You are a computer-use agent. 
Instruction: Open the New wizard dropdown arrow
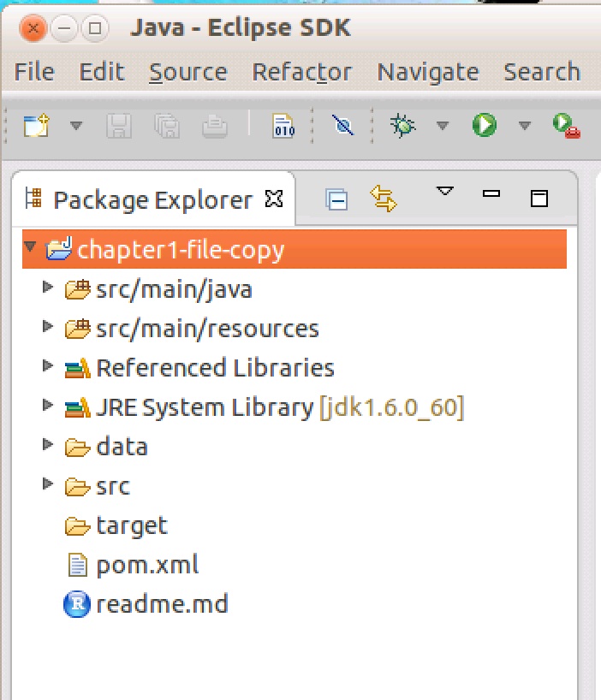(76, 127)
